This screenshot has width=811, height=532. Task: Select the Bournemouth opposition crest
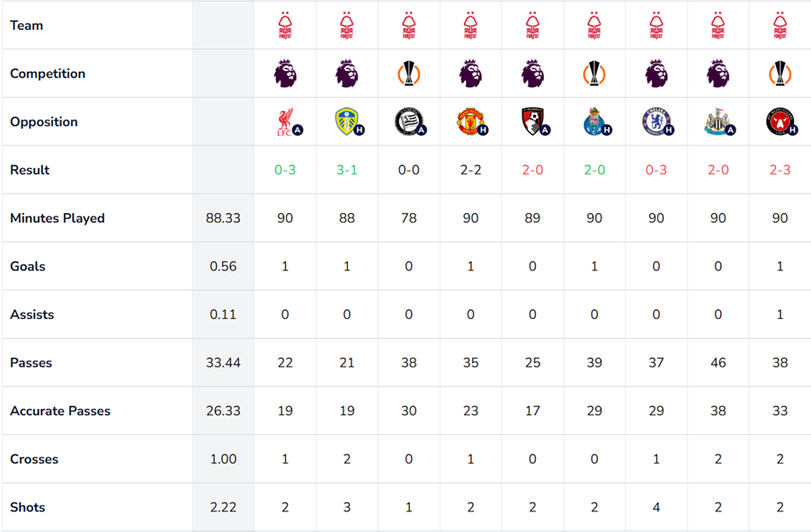532,121
